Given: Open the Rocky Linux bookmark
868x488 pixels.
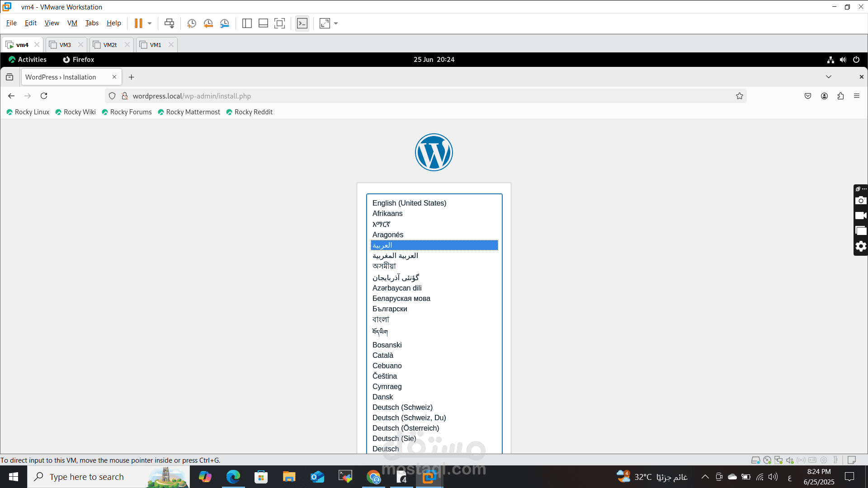Looking at the screenshot, I should click(28, 112).
